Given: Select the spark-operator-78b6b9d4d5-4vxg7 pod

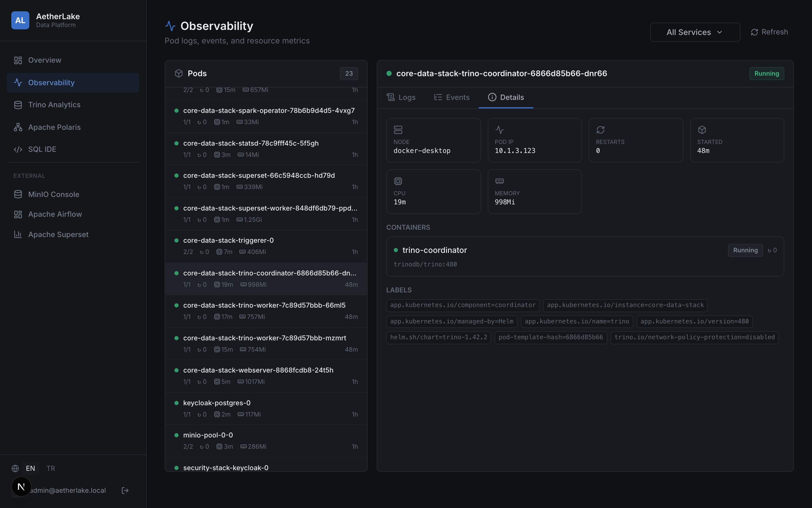Looking at the screenshot, I should pos(266,117).
